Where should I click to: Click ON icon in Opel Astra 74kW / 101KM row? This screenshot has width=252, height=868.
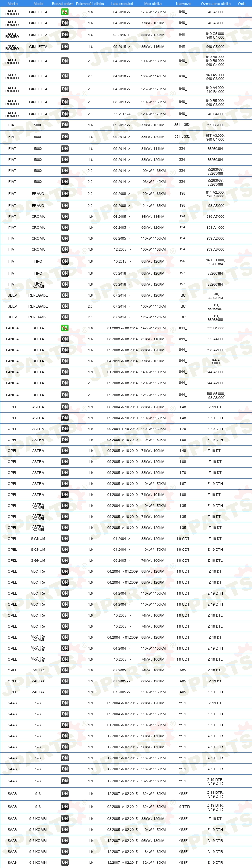[x=64, y=495]
